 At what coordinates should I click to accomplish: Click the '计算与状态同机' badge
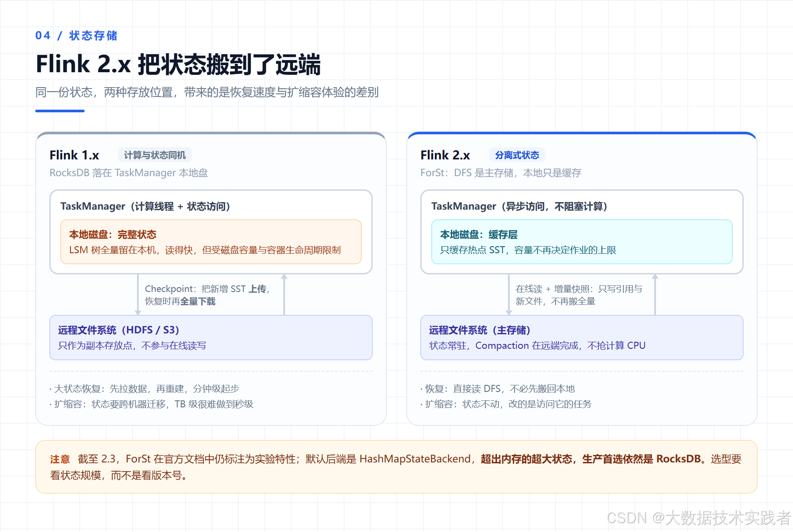155,155
